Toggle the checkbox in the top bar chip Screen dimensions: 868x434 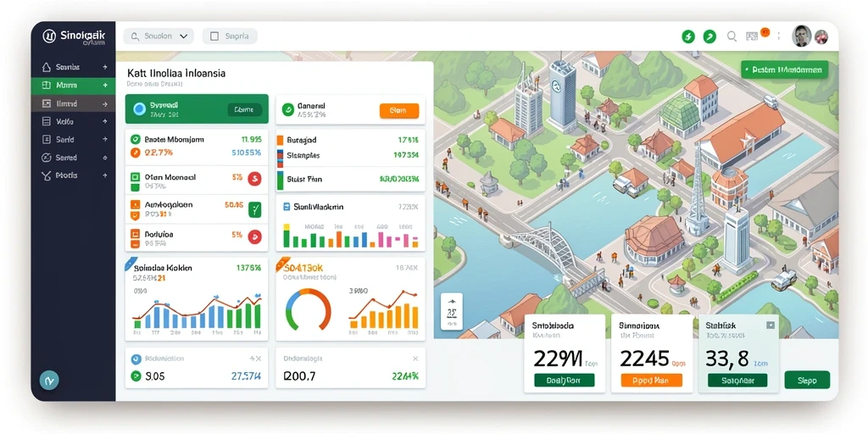click(x=214, y=37)
